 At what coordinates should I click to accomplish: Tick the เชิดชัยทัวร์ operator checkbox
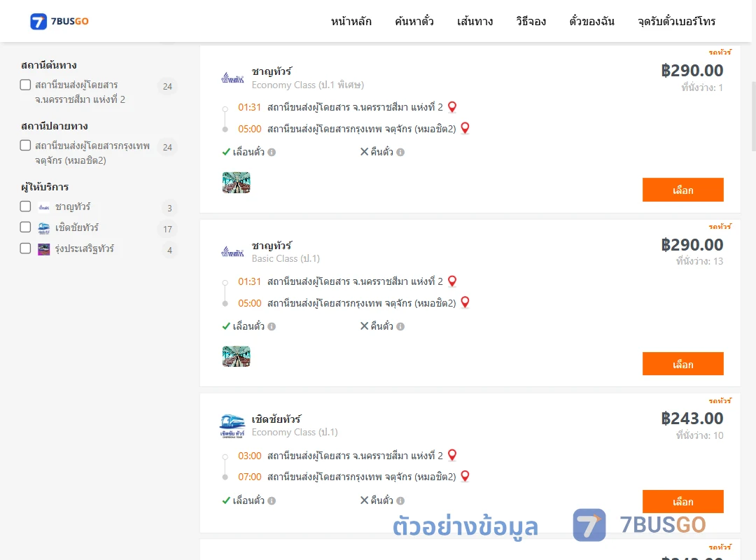26,227
